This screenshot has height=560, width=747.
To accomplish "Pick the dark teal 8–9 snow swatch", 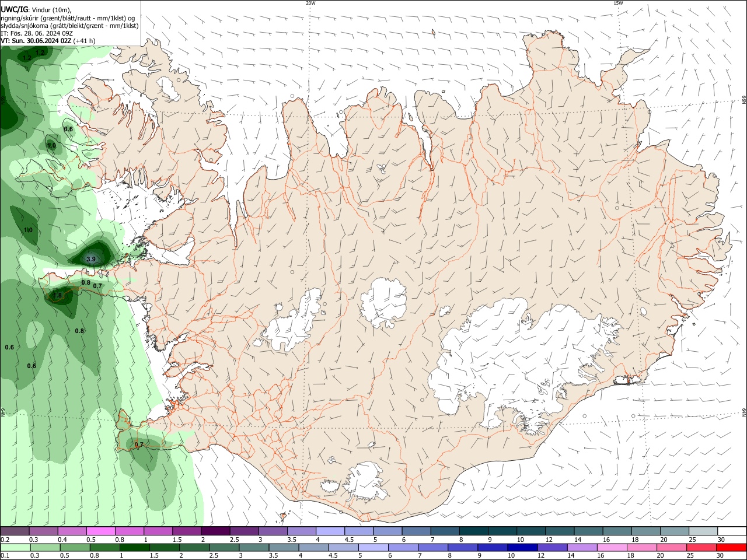I will (474, 531).
